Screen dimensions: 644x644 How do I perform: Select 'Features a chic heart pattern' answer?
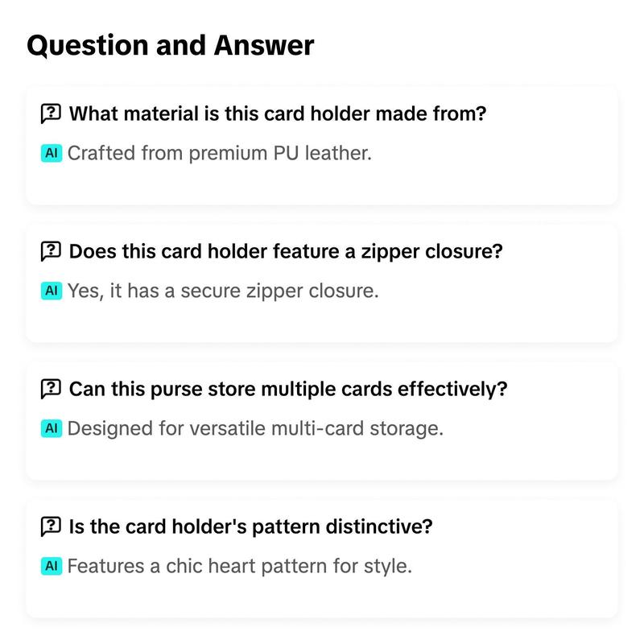point(239,566)
